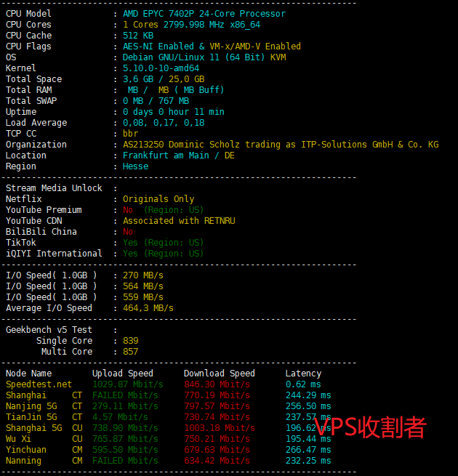The image size is (458, 476).
Task: Click the Speedtest.net node name
Action: (39, 384)
